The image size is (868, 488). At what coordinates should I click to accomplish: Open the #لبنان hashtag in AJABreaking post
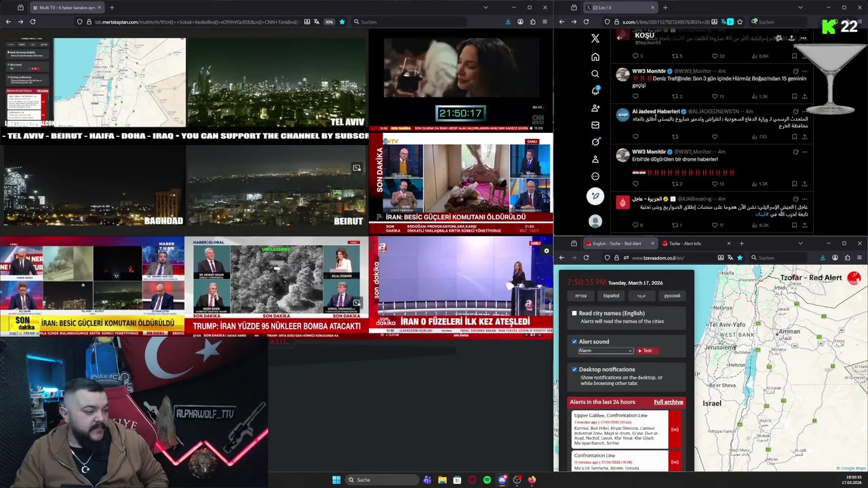click(x=762, y=214)
